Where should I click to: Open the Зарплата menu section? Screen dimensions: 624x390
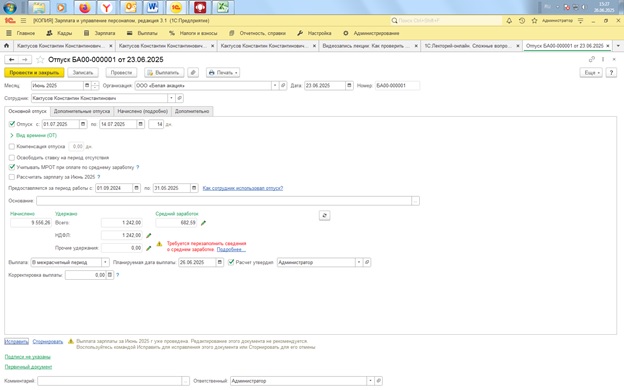(100, 33)
